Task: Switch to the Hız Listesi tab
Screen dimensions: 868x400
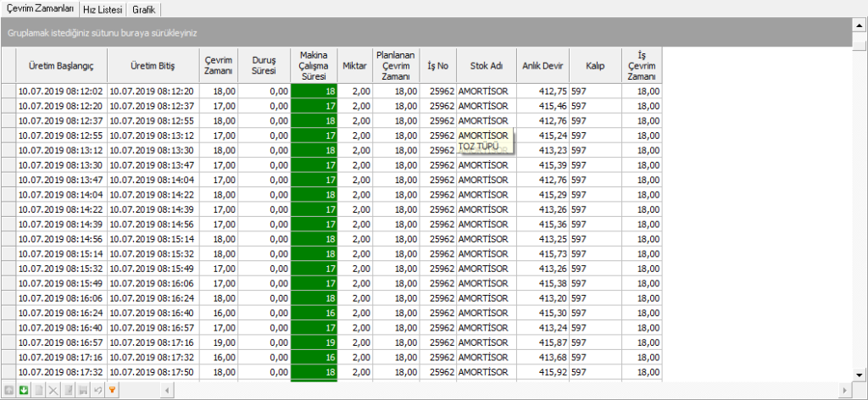Action: [x=102, y=9]
